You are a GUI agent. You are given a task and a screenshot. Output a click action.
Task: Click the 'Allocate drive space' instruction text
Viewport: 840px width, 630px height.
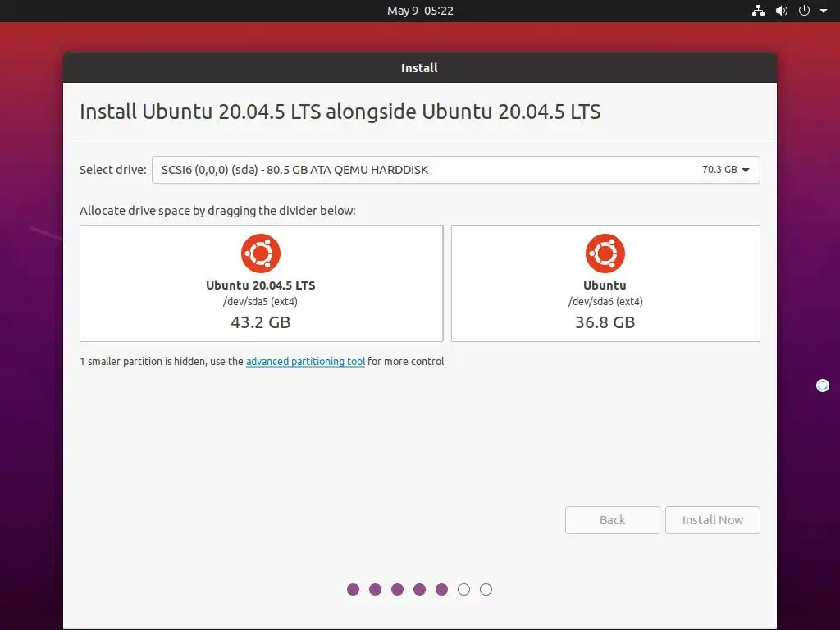click(x=217, y=211)
